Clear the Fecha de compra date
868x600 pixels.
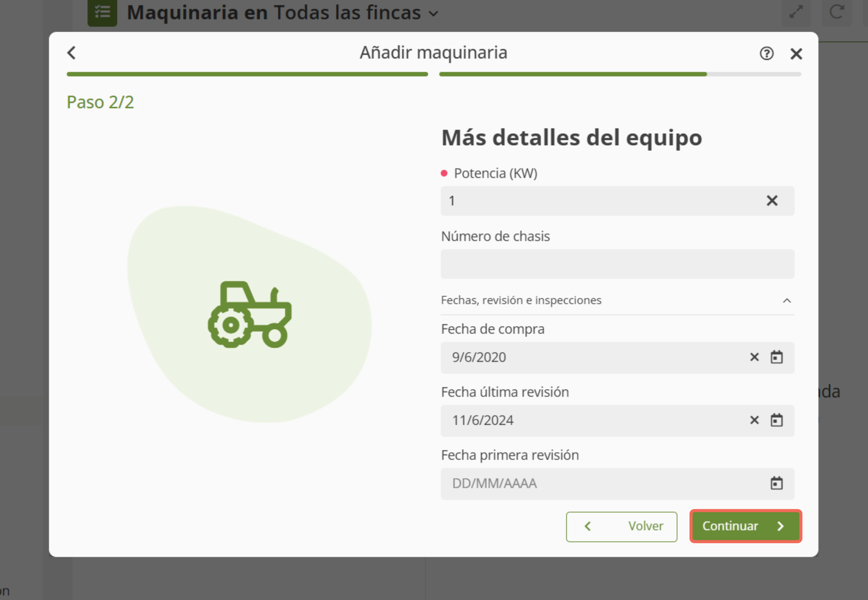[754, 357]
